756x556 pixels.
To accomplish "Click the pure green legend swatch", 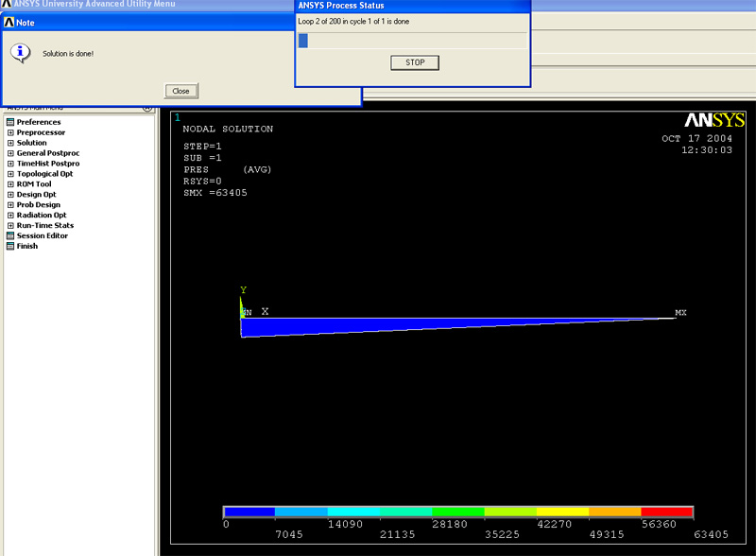I will (458, 512).
